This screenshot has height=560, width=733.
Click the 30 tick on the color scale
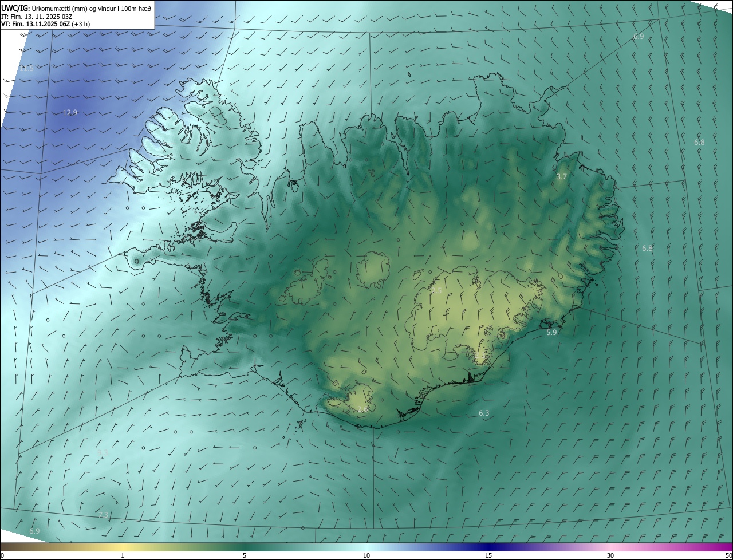tap(610, 555)
